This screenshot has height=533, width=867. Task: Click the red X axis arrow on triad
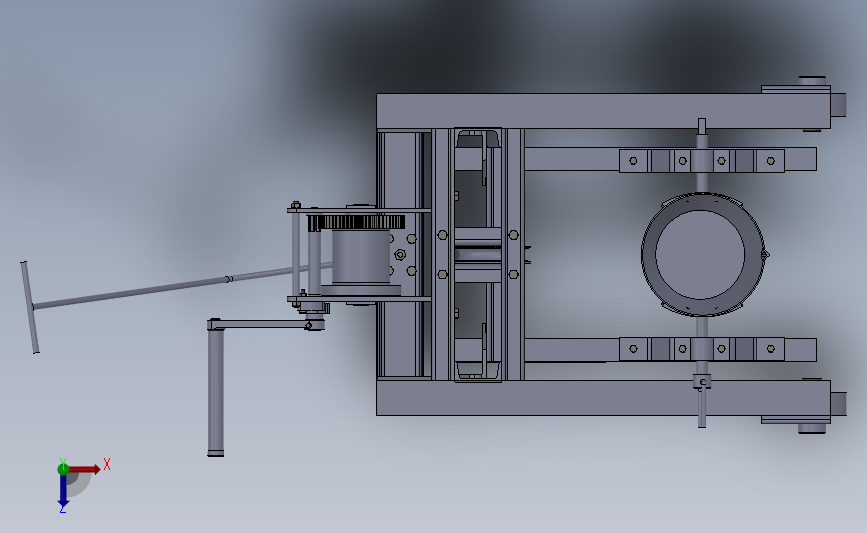pyautogui.click(x=85, y=469)
